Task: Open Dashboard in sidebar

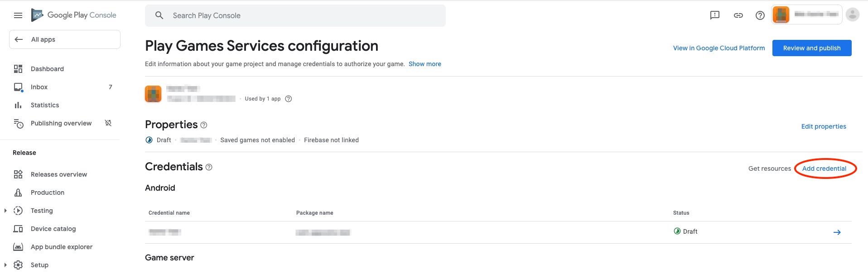Action: click(47, 69)
